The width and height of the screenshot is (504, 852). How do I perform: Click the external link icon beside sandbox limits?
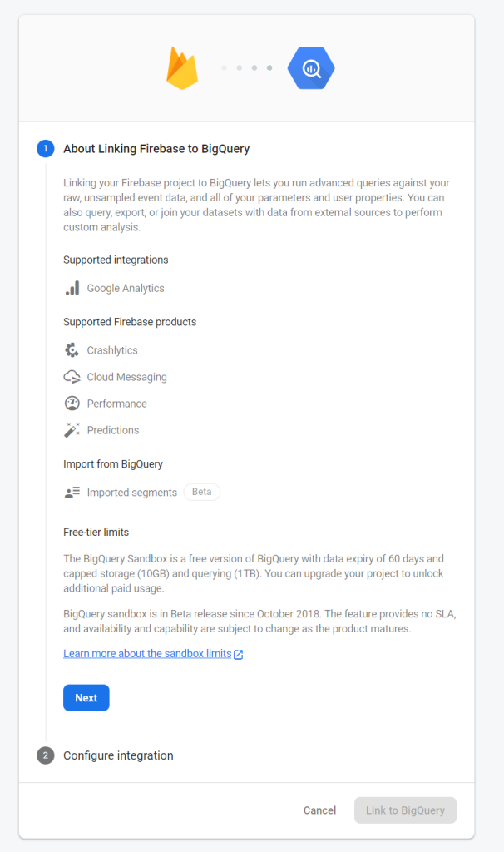239,654
